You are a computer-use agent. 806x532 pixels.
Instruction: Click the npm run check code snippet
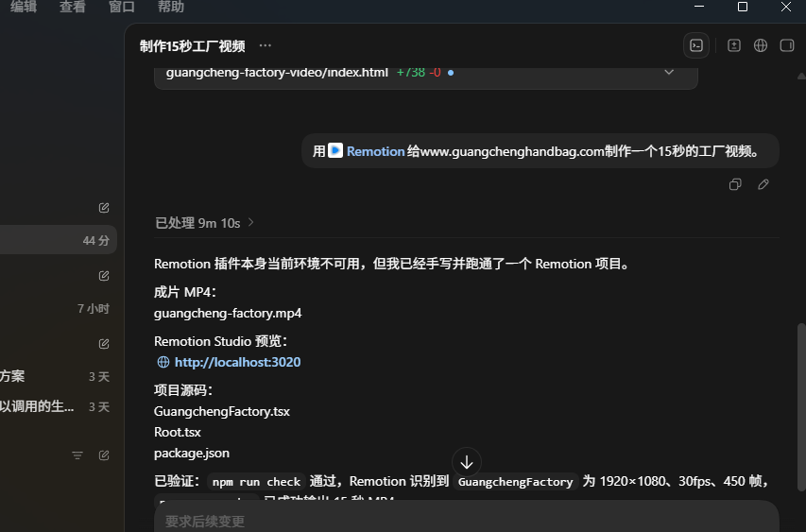point(256,482)
